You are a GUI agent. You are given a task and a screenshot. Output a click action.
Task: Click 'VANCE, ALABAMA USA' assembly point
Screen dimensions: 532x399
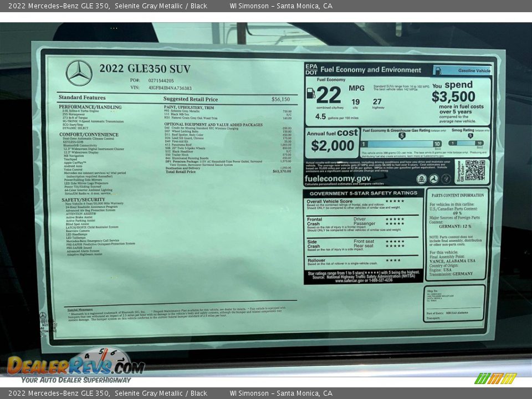[452, 261]
